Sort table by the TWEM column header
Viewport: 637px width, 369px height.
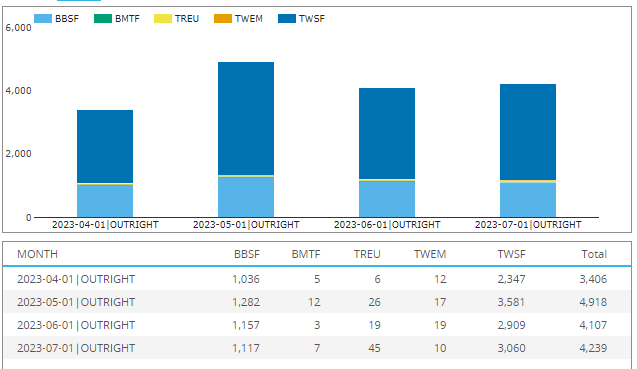click(x=430, y=254)
